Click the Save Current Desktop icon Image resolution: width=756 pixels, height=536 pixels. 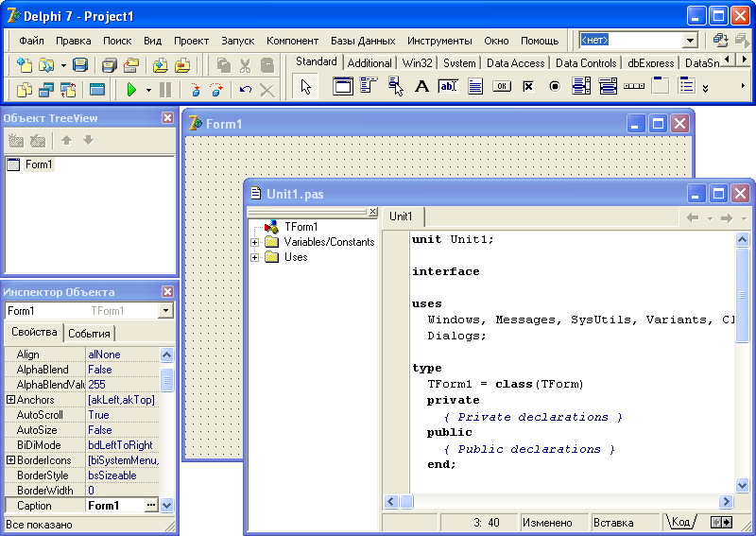click(720, 40)
